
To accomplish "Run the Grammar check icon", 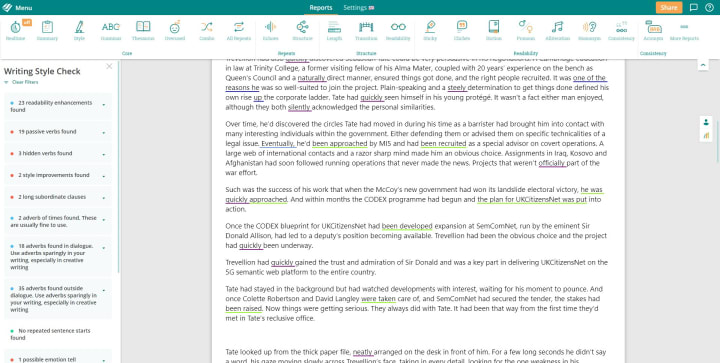I will click(111, 31).
